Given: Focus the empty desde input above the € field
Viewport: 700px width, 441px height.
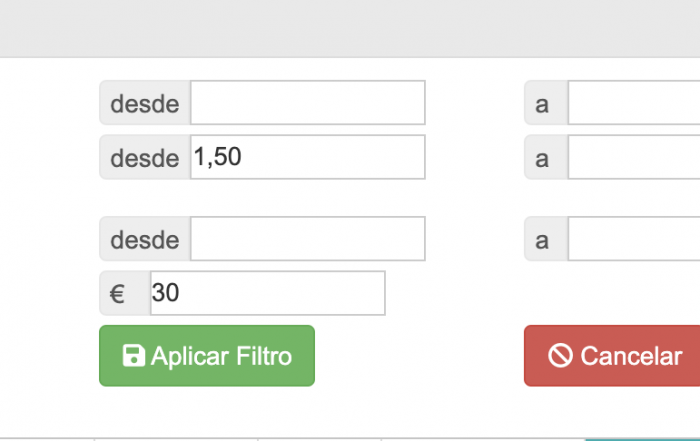Looking at the screenshot, I should (x=308, y=239).
